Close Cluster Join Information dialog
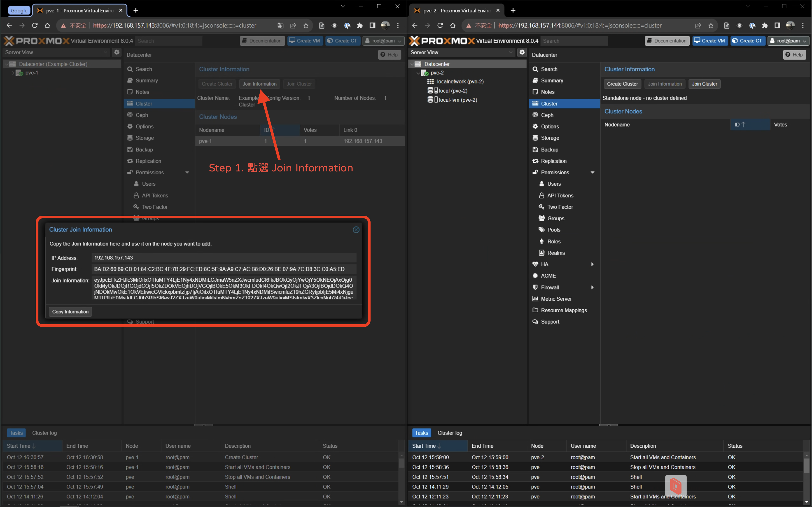 (x=356, y=230)
